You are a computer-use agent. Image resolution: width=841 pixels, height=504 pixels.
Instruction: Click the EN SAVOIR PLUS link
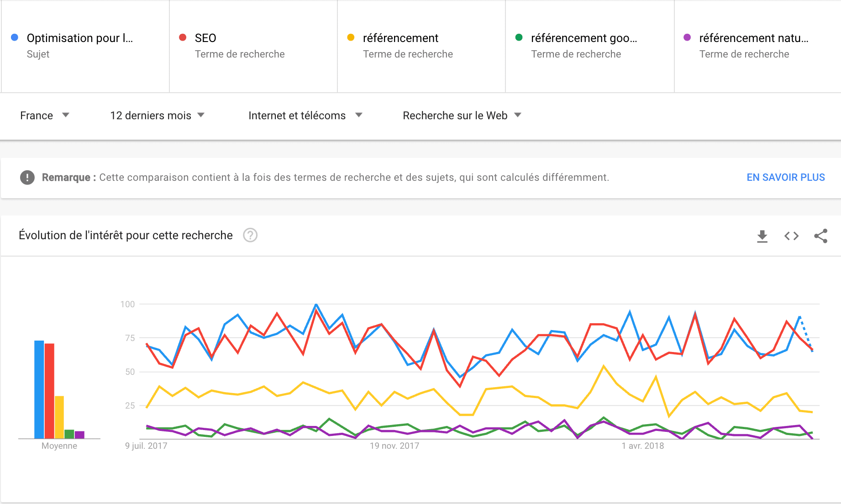(785, 177)
